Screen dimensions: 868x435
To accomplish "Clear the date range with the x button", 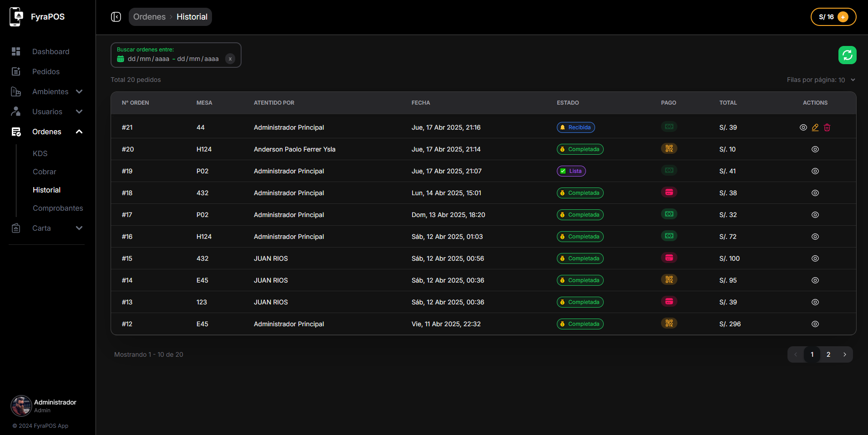I will [x=230, y=59].
